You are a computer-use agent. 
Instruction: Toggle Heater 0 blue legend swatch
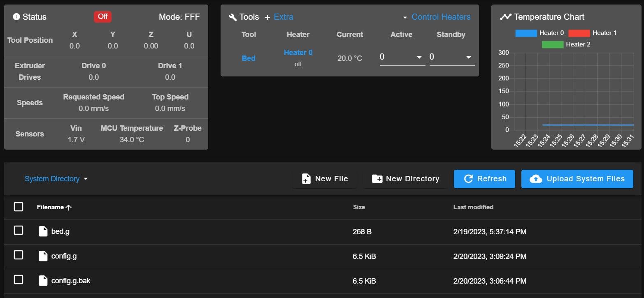tap(526, 33)
